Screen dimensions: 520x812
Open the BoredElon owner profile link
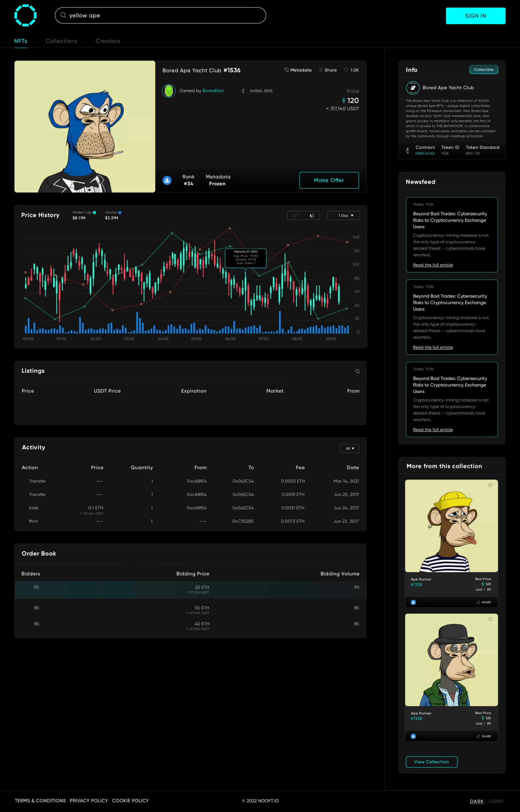coord(213,91)
